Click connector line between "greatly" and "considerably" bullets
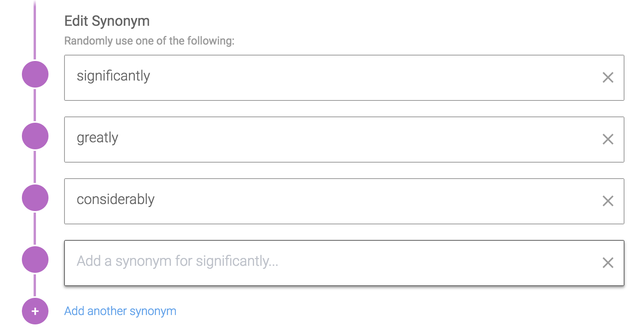Screen dimensions: 644x333 35,167
